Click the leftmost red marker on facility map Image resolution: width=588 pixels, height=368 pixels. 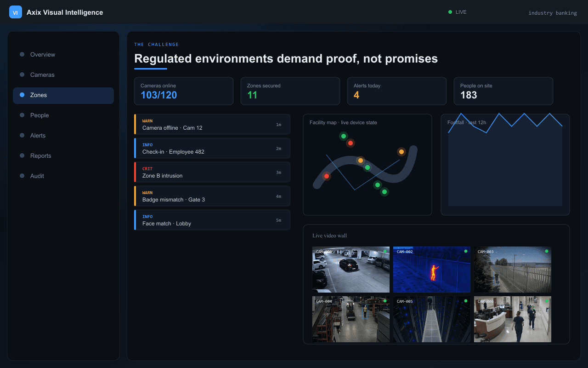[x=327, y=176]
